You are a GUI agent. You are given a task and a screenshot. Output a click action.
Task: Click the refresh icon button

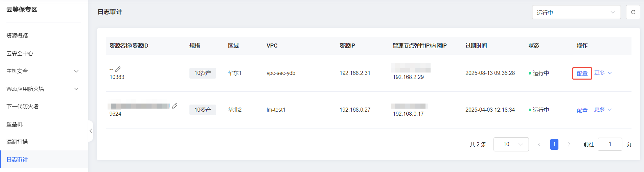click(633, 12)
